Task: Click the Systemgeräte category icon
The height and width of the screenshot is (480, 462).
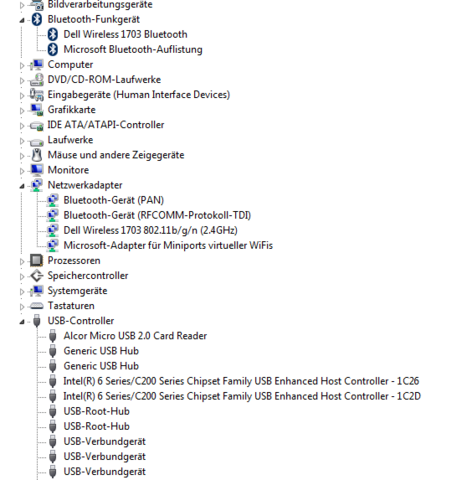Action: [37, 291]
